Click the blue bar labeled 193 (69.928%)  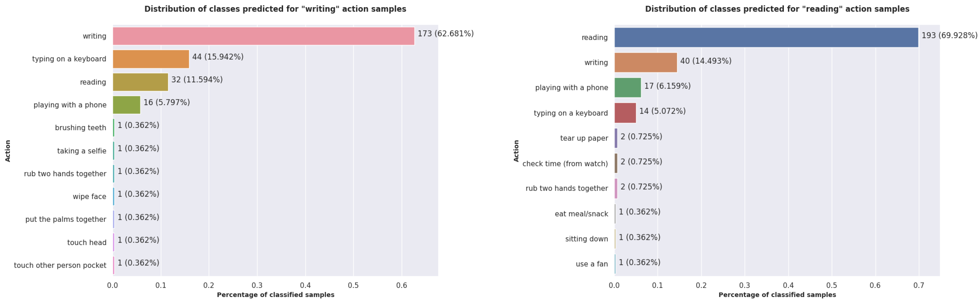tap(766, 37)
